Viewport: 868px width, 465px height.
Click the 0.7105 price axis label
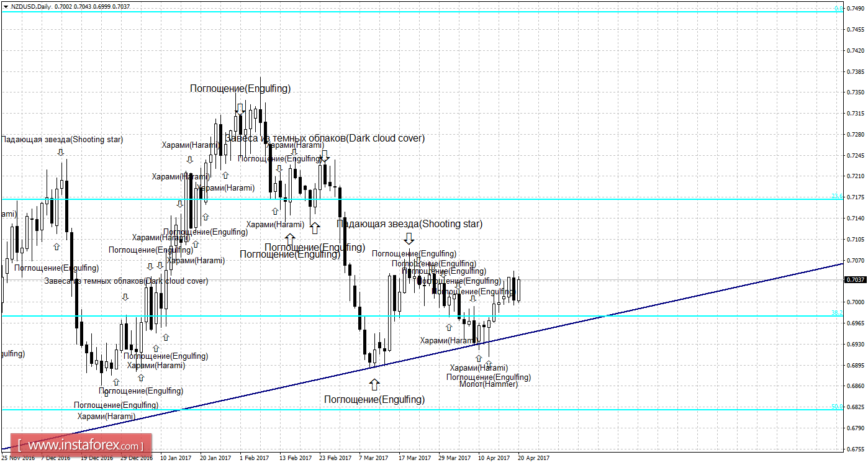[856, 239]
